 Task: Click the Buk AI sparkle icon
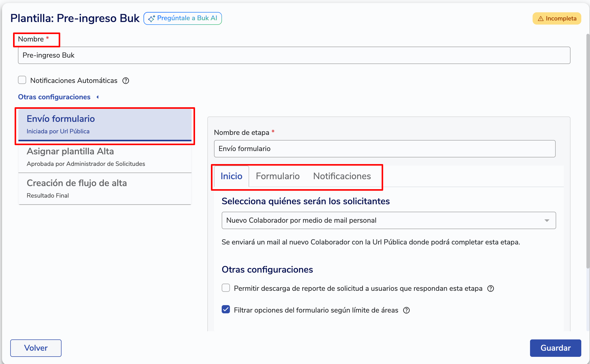click(x=151, y=18)
